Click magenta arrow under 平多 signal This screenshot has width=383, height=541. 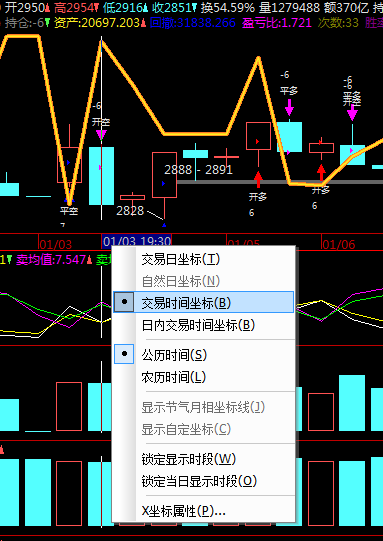[289, 107]
